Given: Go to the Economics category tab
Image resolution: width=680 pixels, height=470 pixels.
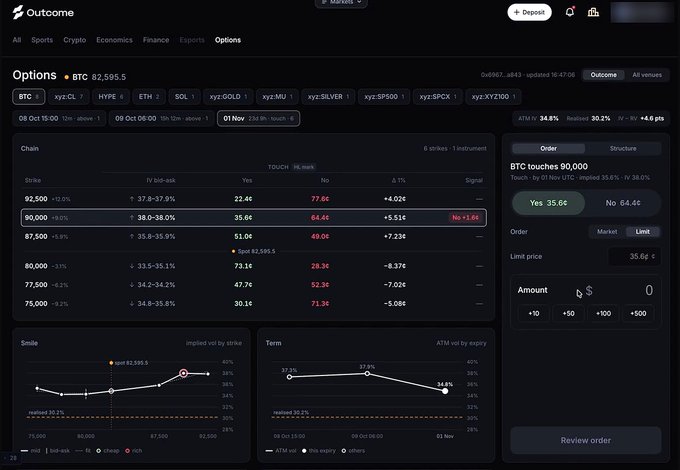Looking at the screenshot, I should click(x=114, y=40).
